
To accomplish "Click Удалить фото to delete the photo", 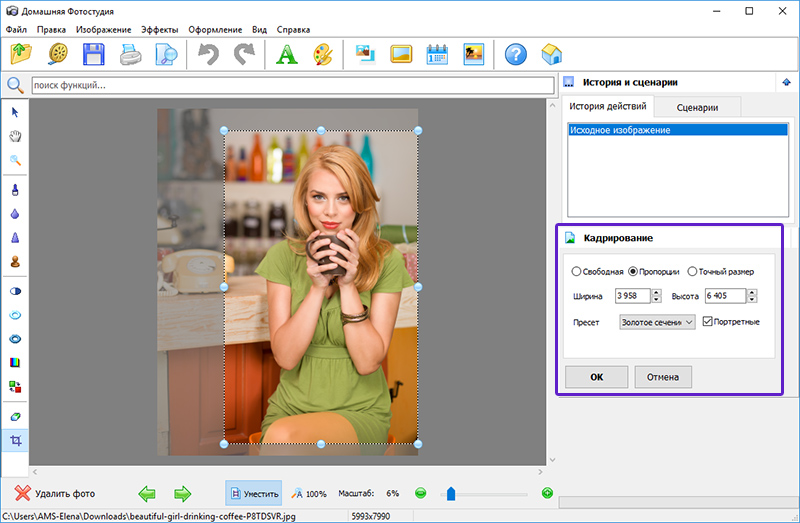I will coord(55,493).
